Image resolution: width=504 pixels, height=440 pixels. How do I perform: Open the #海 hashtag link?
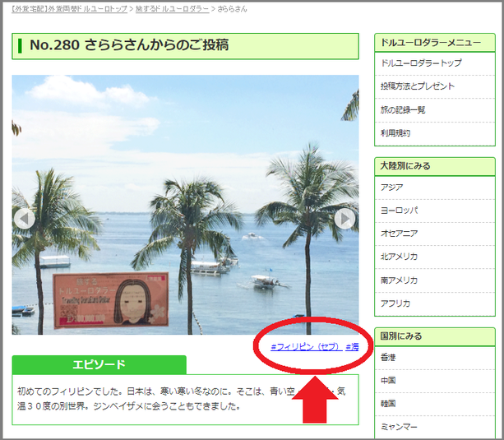coord(352,347)
